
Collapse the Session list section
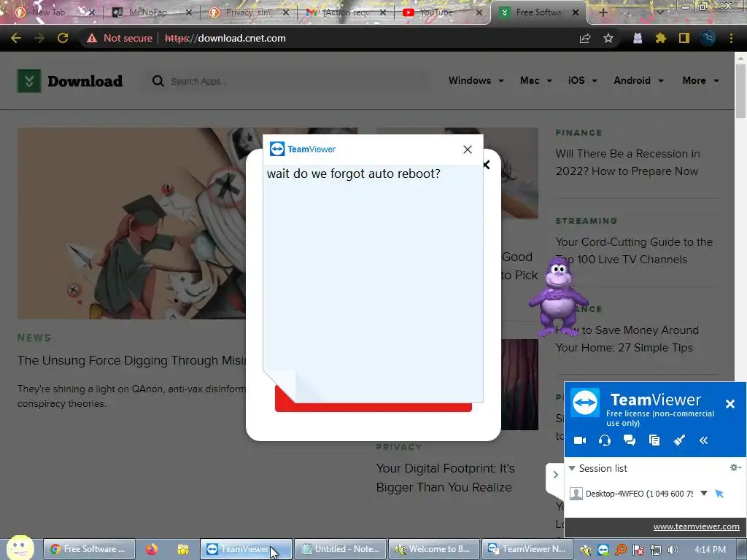point(572,469)
